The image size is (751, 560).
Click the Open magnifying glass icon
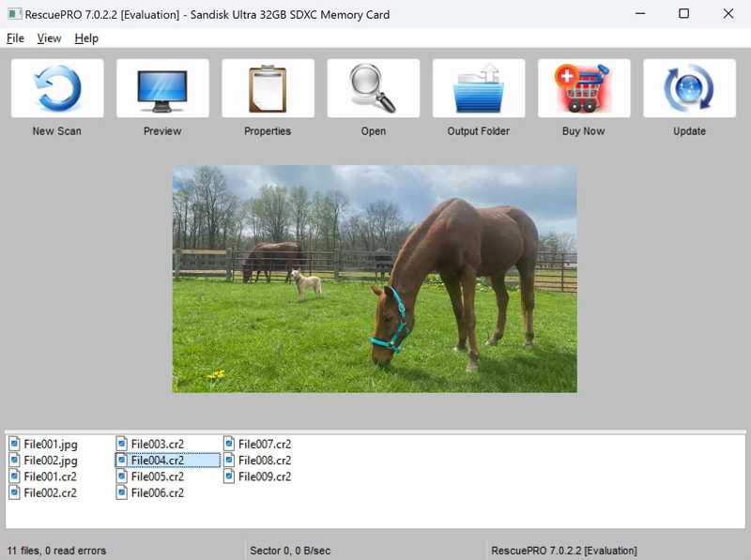pos(373,89)
